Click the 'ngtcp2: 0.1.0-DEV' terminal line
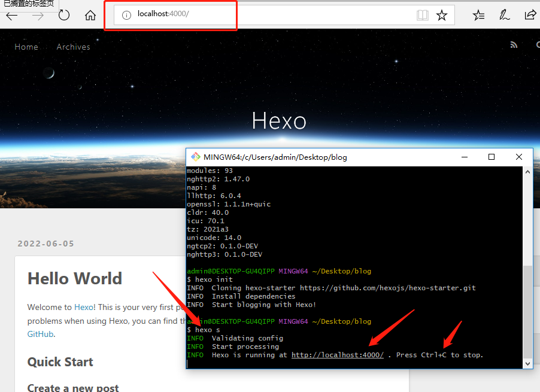 point(223,246)
